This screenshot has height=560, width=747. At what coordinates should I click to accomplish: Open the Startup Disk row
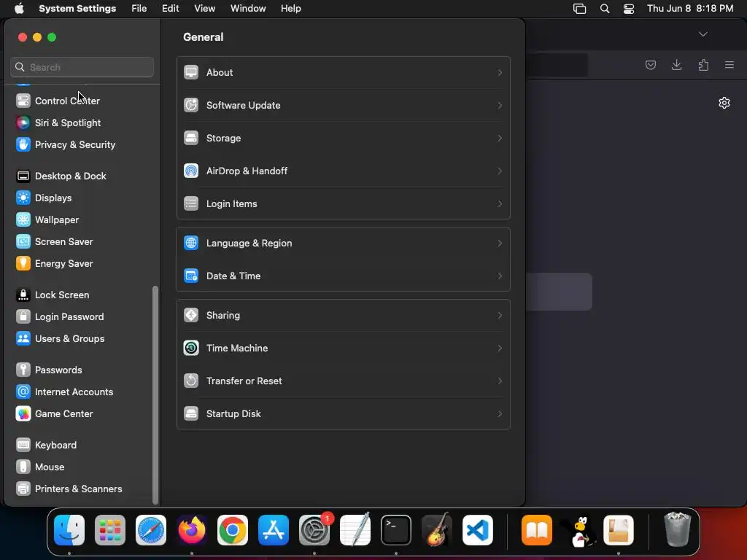(x=343, y=414)
